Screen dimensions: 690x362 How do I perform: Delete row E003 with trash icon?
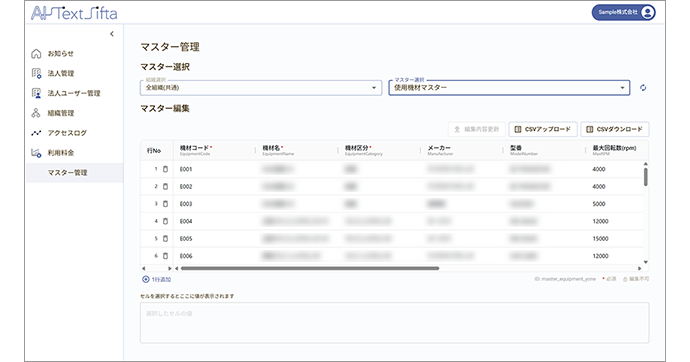click(165, 204)
